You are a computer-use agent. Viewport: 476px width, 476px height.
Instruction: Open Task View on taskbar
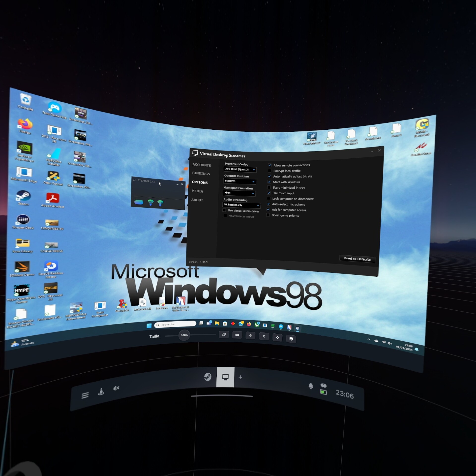tap(201, 323)
